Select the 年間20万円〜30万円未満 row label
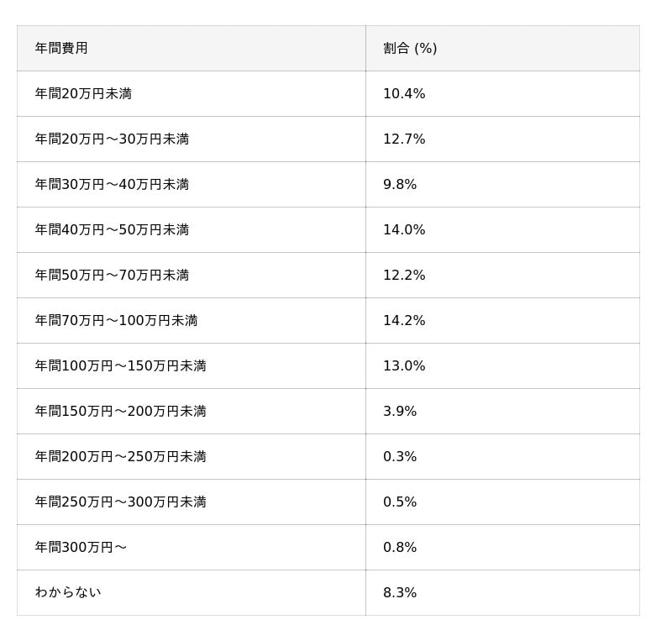 coord(112,139)
